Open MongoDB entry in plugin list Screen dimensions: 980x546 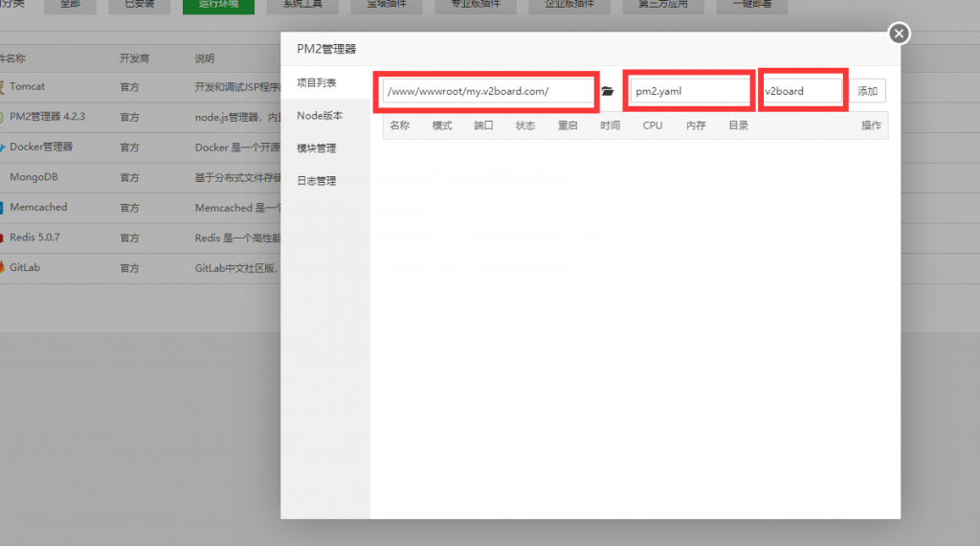click(x=38, y=177)
